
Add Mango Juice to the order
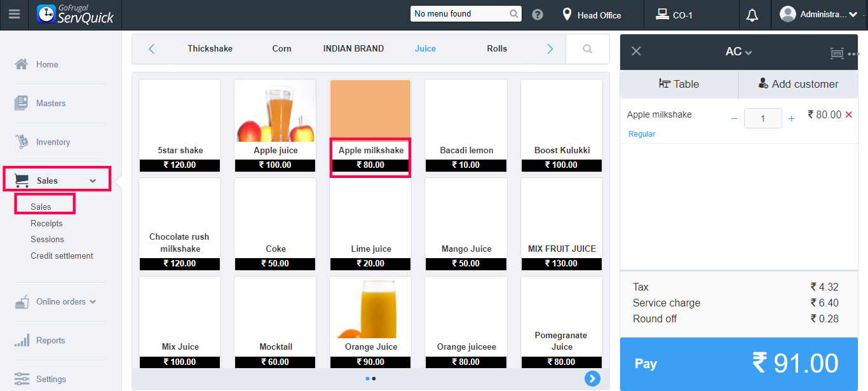click(466, 224)
